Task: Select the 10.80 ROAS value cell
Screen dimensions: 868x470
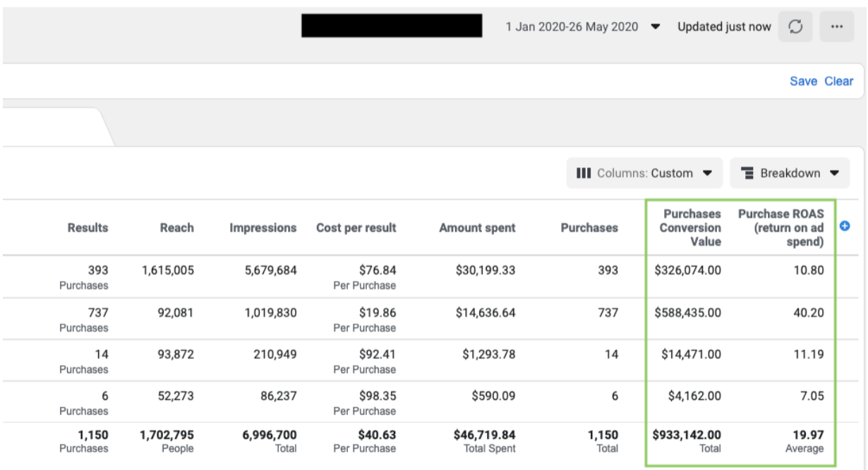Action: point(808,270)
